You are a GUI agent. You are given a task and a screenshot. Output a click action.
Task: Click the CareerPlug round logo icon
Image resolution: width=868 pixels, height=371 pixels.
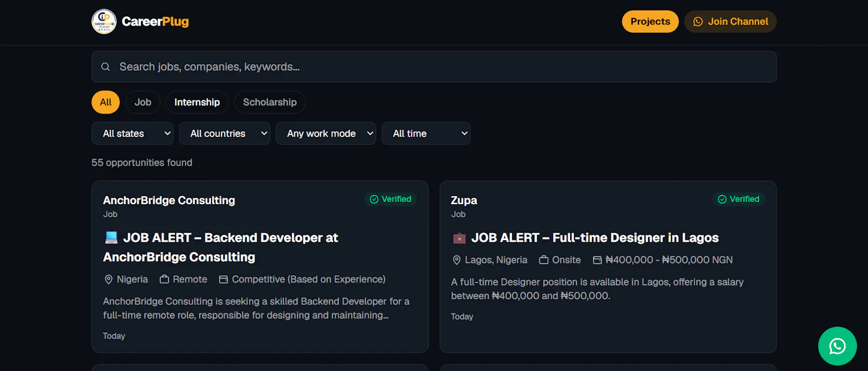point(104,22)
